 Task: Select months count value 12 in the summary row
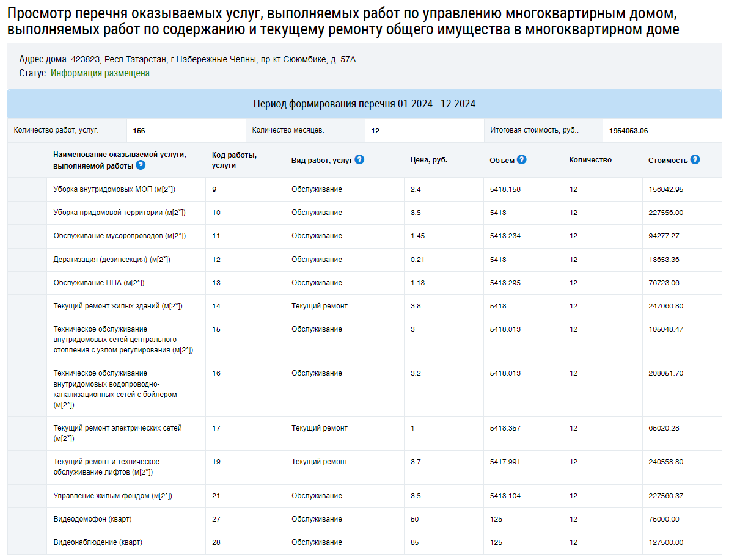(375, 131)
